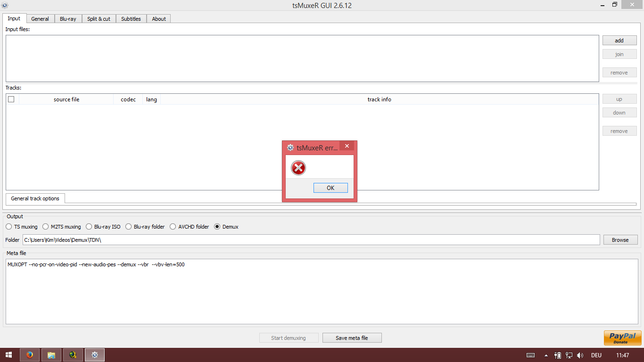This screenshot has height=362, width=644.
Task: Select the General track options tab
Action: pos(35,198)
